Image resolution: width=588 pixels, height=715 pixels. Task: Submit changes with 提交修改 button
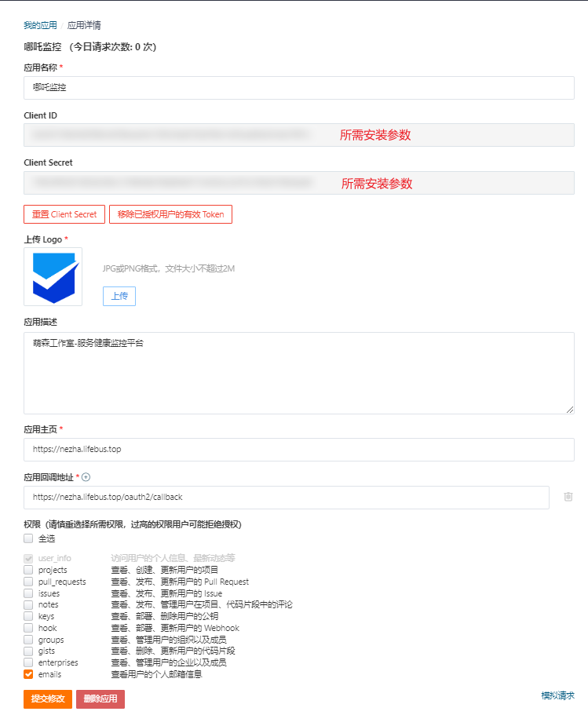48,699
